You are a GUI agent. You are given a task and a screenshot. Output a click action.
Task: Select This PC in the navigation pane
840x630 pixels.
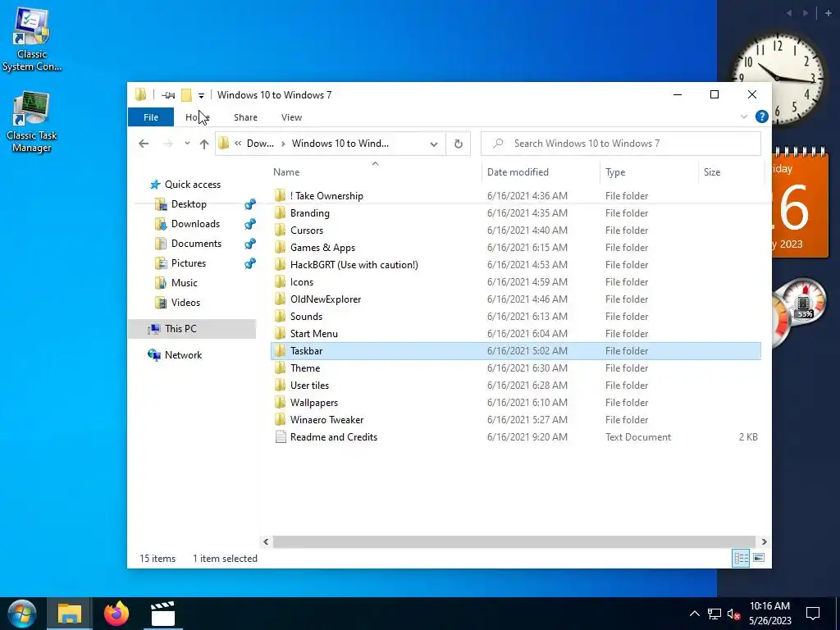tap(192, 329)
